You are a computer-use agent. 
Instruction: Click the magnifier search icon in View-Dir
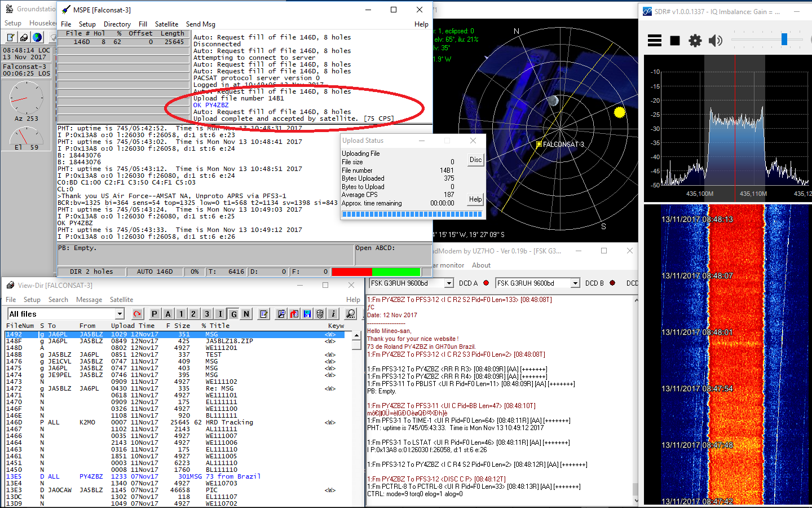[x=351, y=314]
